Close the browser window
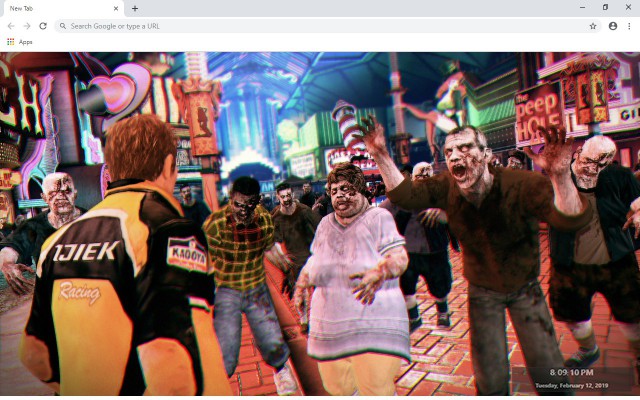 coord(628,7)
